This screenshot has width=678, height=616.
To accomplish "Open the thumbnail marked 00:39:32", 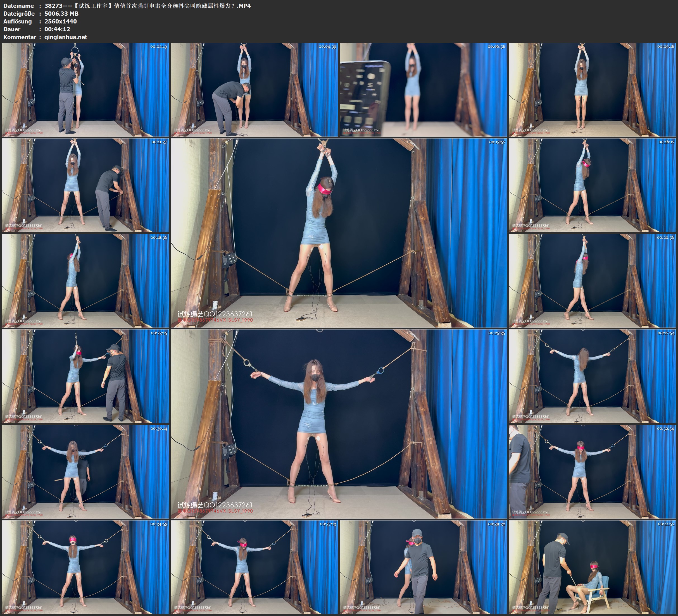I will (423, 567).
